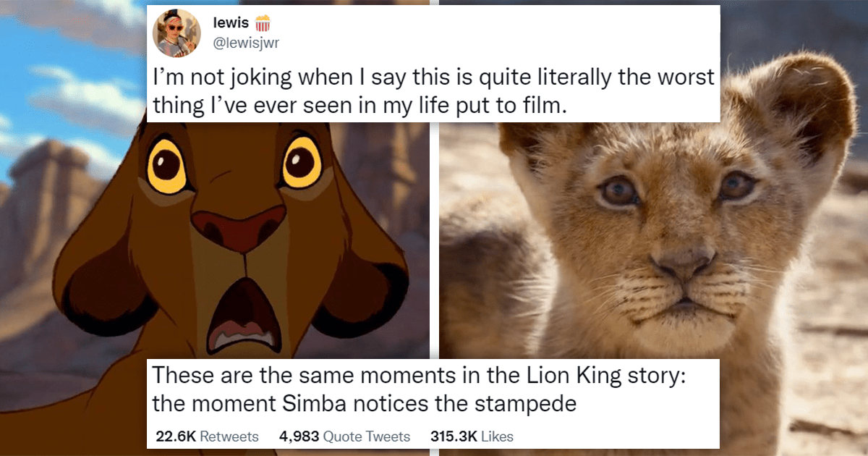The image size is (868, 456).
Task: Click animated Simba's left yellow eye
Action: click(168, 168)
